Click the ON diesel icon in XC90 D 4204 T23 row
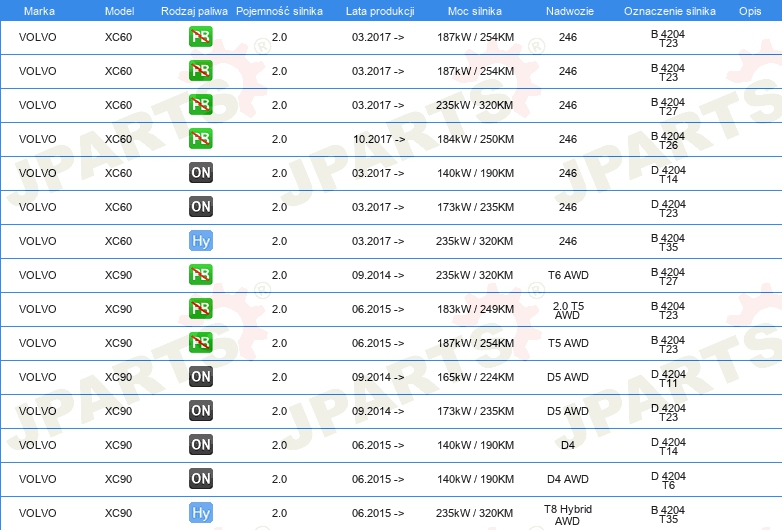782x530 pixels. pos(200,410)
